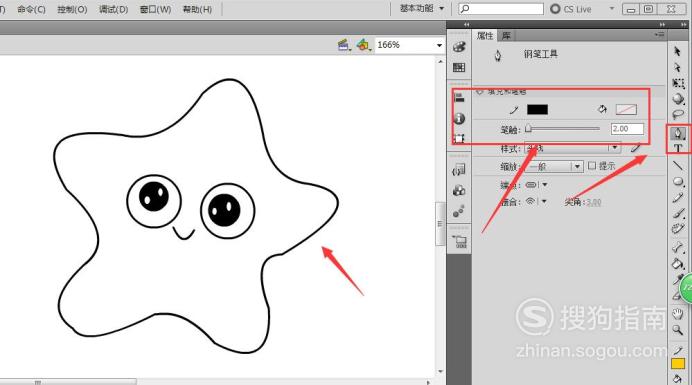Image resolution: width=692 pixels, height=385 pixels.
Task: Select the Pen tool in toolbar
Action: [x=678, y=132]
